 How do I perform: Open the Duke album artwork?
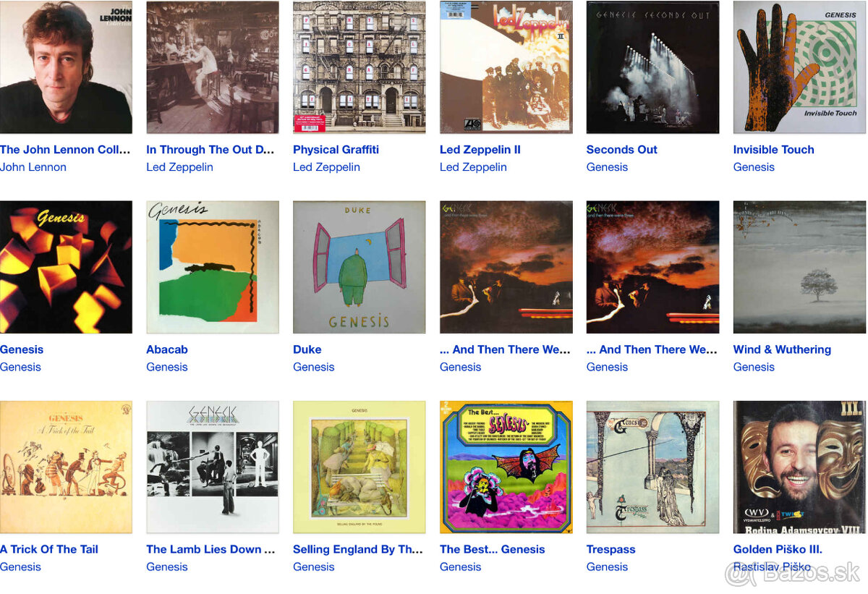pyautogui.click(x=359, y=267)
